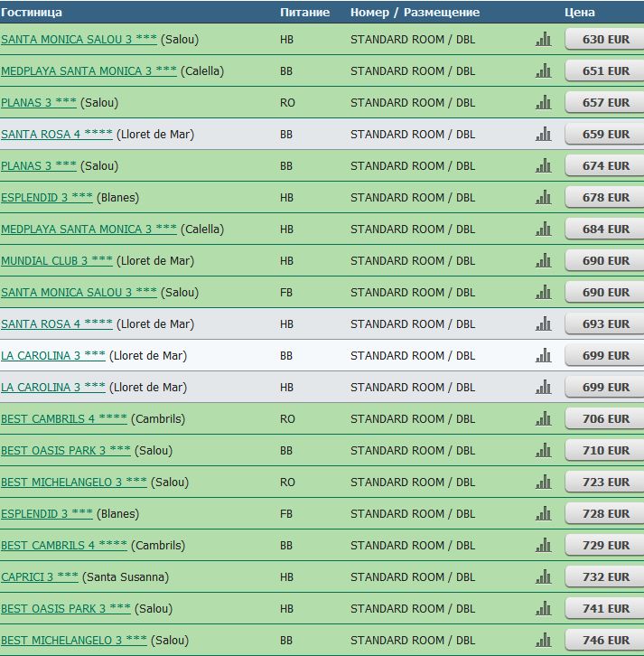Image resolution: width=644 pixels, height=656 pixels.
Task: Open chart icon in ESPLENDID FB row
Action: point(543,513)
